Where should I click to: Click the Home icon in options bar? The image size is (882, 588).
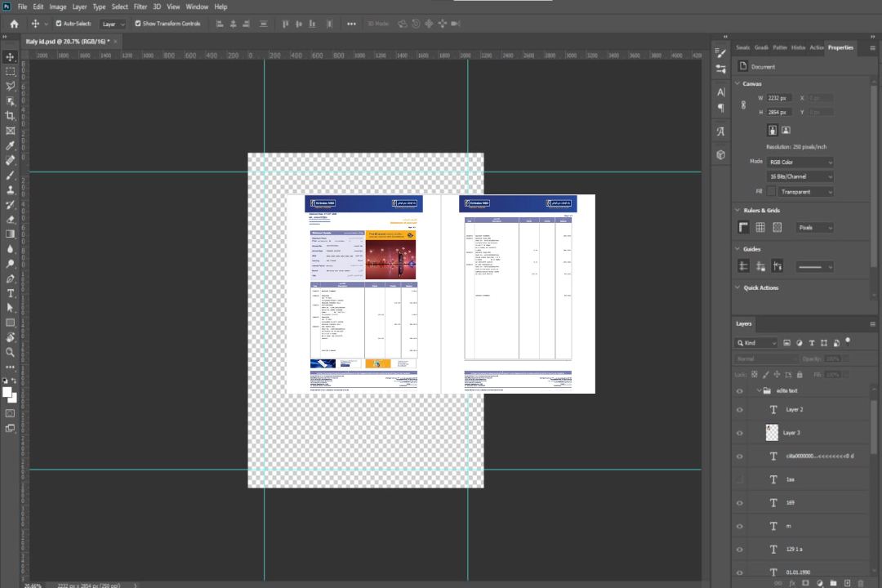pos(14,24)
